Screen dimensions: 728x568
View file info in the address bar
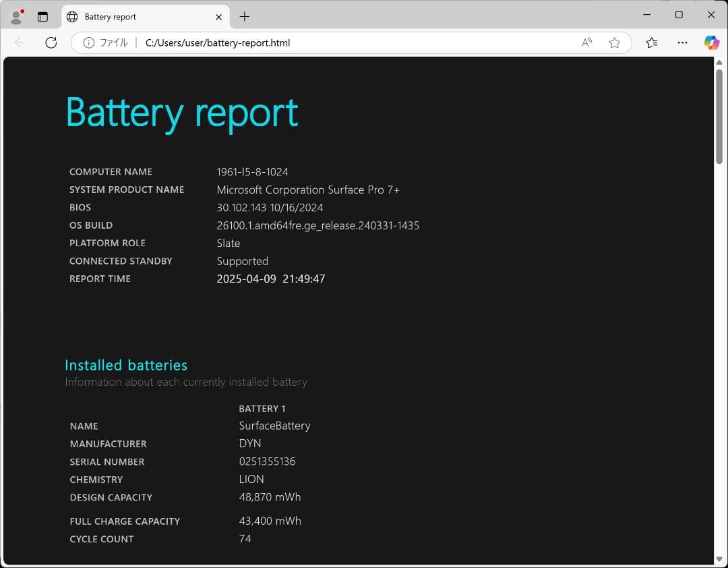(x=90, y=42)
